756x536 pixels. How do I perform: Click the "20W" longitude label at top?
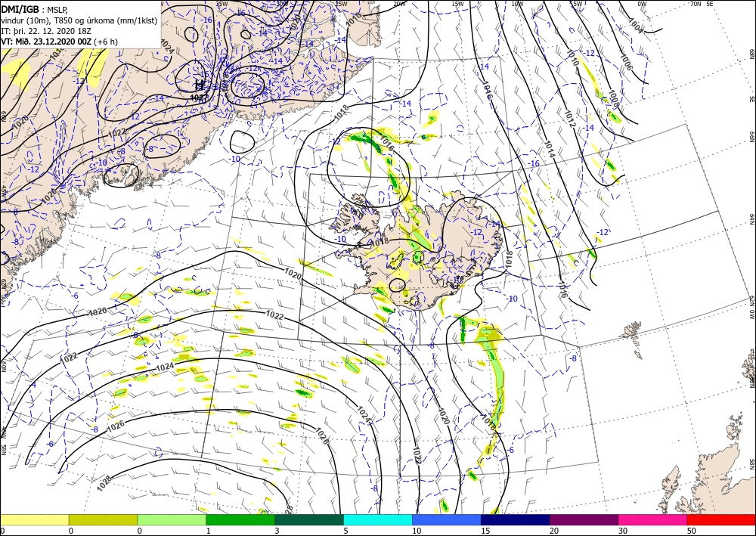click(398, 4)
